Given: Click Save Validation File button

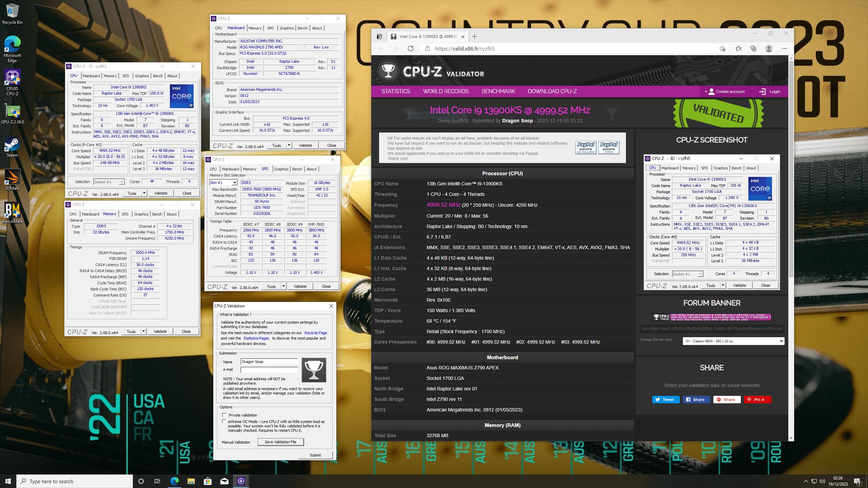Looking at the screenshot, I should coord(280,442).
